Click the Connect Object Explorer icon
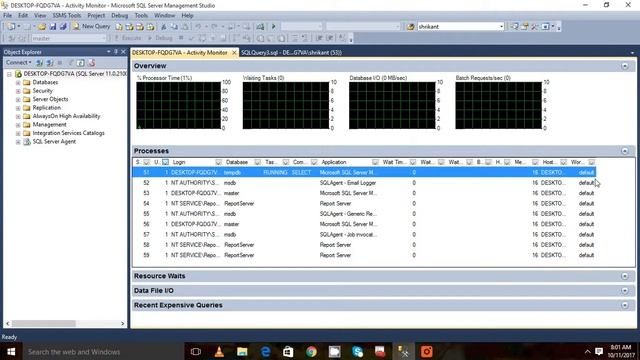The height and width of the screenshot is (360, 640). click(x=40, y=62)
